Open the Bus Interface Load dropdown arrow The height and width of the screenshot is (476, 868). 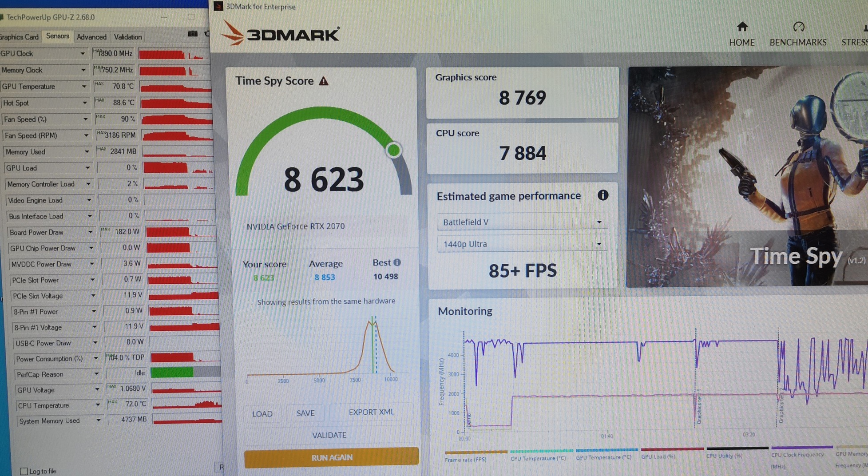tap(90, 216)
